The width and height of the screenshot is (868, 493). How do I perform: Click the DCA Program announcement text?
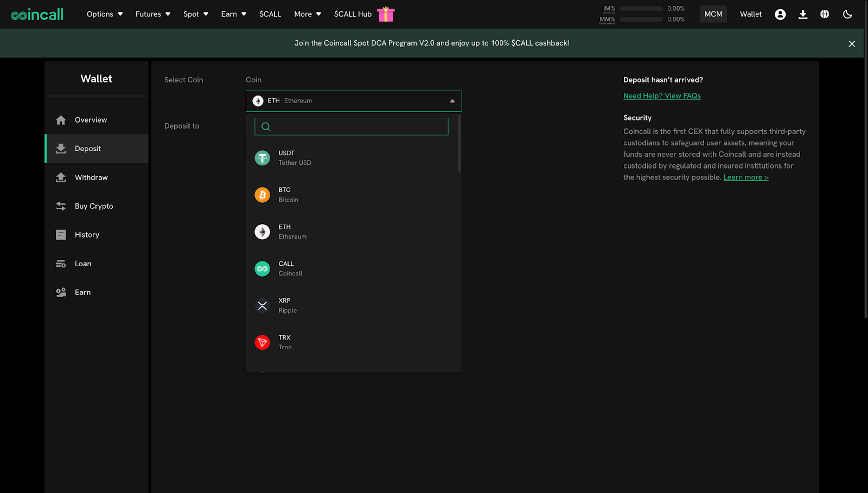[x=432, y=43]
